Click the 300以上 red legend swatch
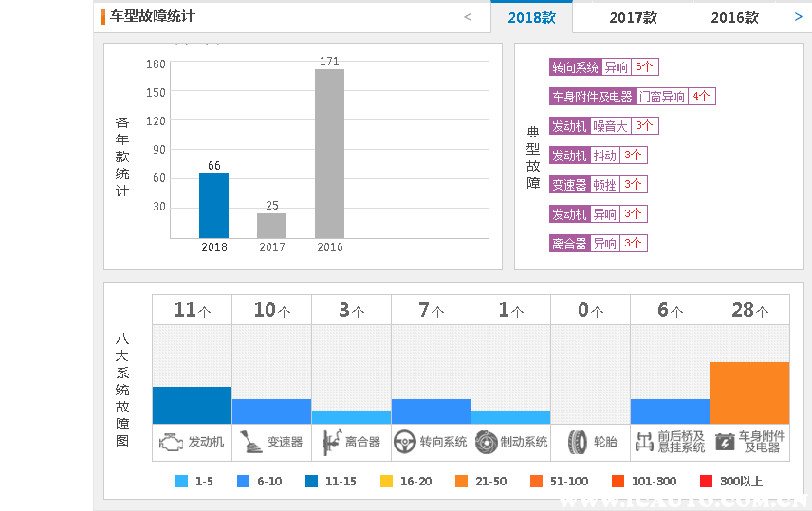This screenshot has width=812, height=511. pyautogui.click(x=706, y=482)
